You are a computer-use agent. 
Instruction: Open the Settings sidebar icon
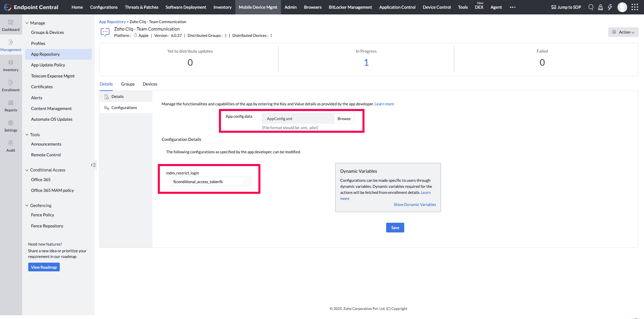click(x=11, y=126)
